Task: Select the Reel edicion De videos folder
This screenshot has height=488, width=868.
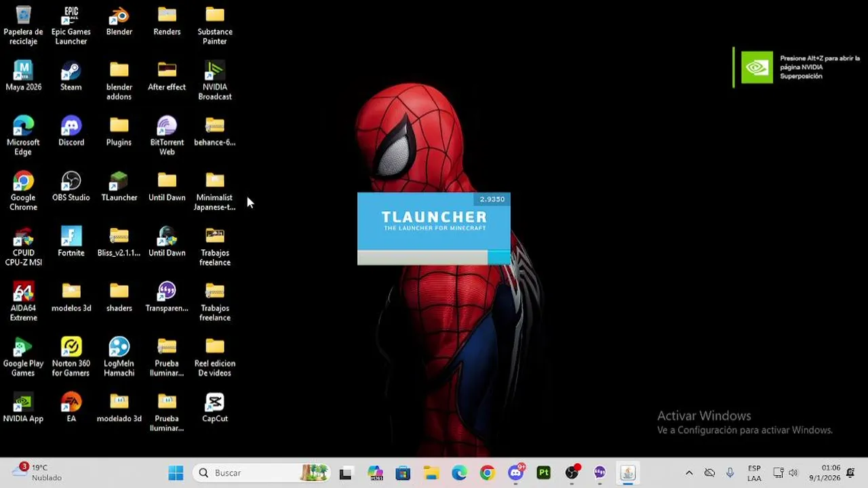Action: [215, 357]
